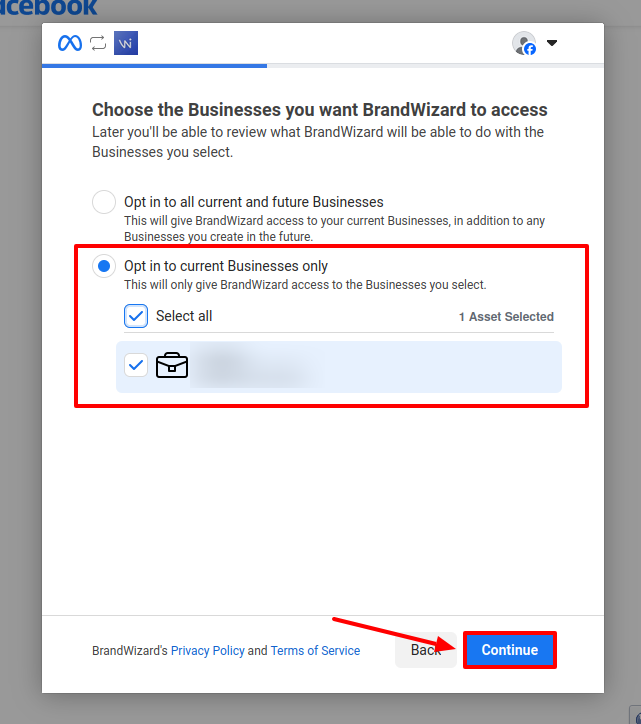
Task: Click the BrandWizard app logo
Action: (x=126, y=43)
